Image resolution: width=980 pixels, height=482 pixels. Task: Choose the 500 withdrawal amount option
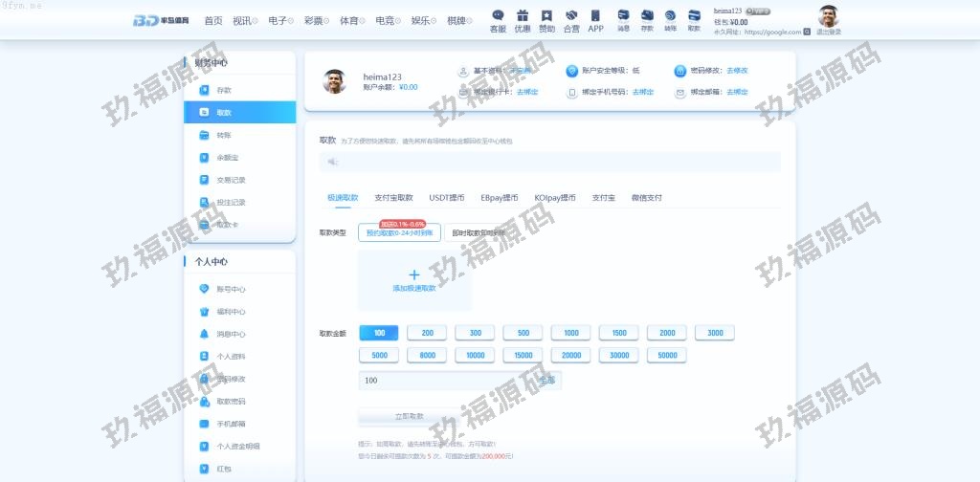pyautogui.click(x=523, y=333)
